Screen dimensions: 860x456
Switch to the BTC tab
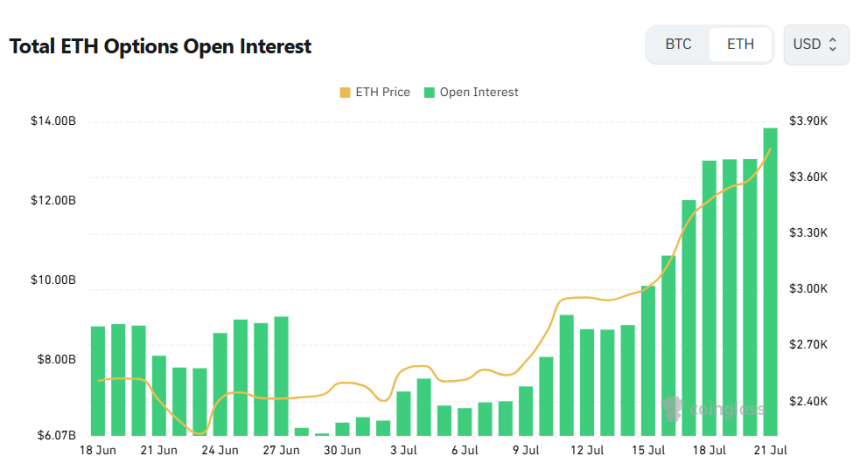(x=678, y=44)
